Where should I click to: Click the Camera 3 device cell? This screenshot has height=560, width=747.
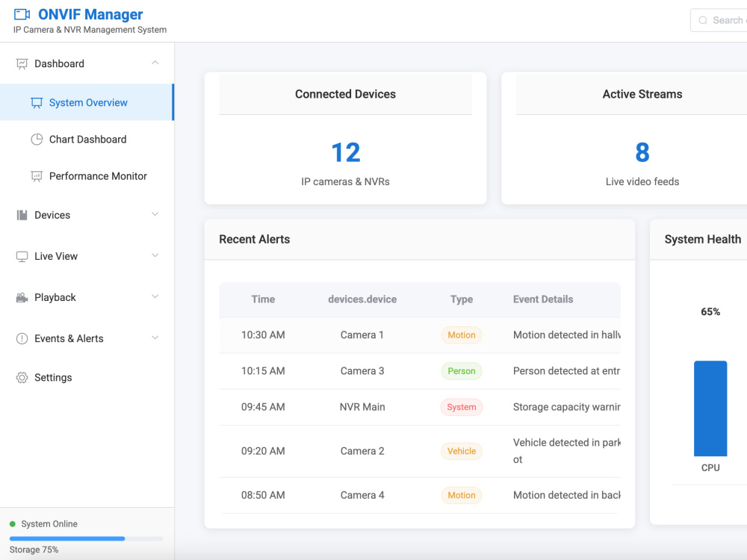(362, 371)
